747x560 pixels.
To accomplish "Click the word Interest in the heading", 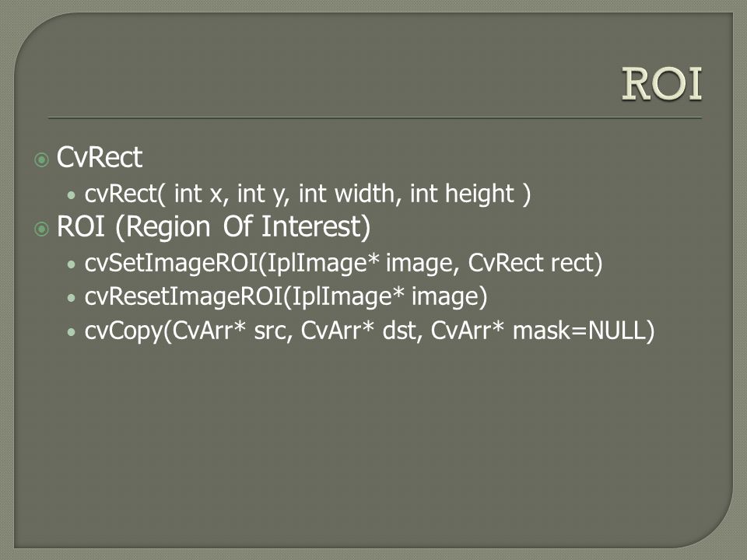I will click(316, 226).
